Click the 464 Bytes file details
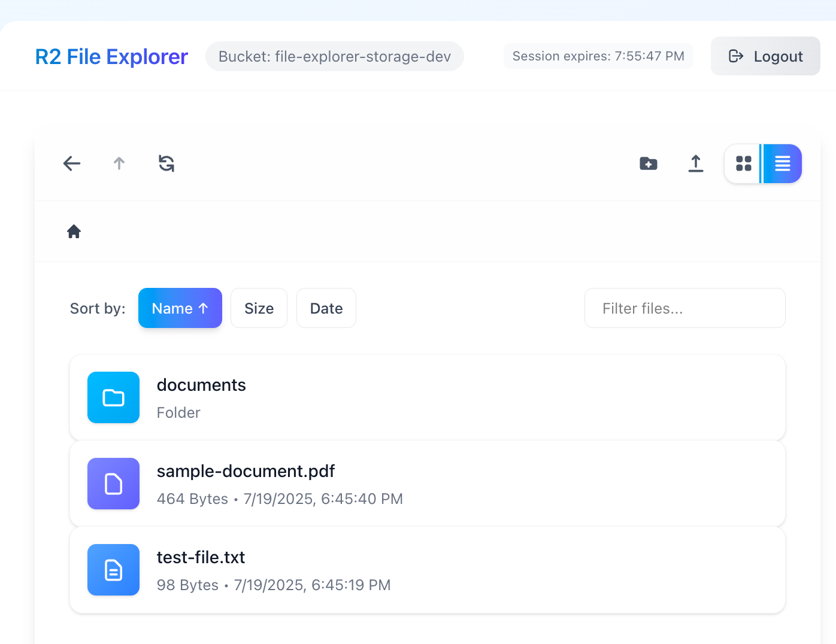The height and width of the screenshot is (644, 836). click(280, 499)
